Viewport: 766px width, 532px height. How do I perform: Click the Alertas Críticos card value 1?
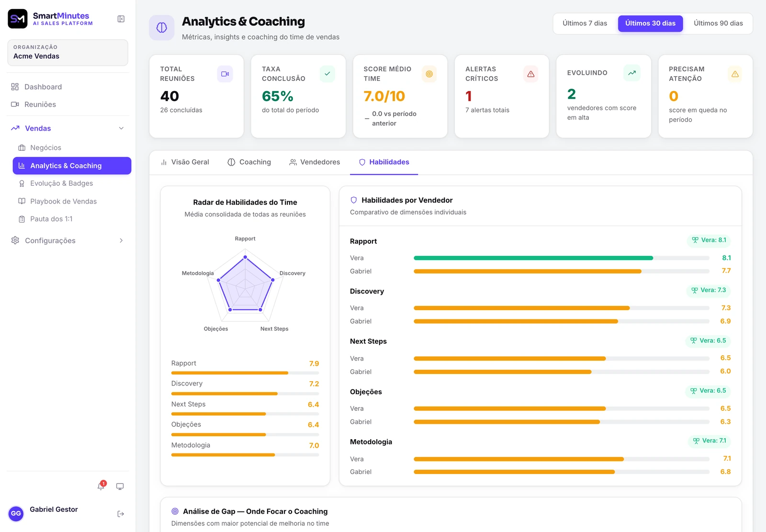click(x=469, y=96)
